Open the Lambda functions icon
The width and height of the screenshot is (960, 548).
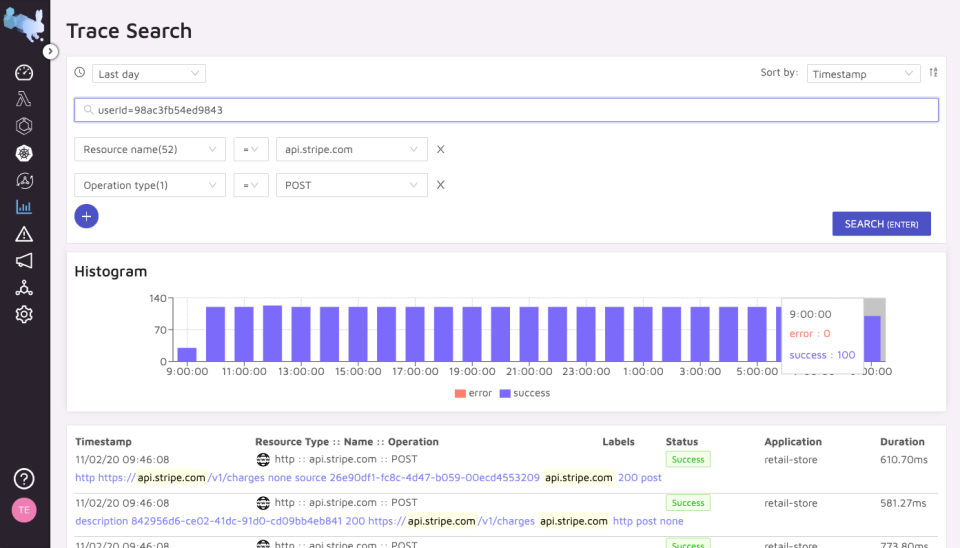tap(24, 99)
